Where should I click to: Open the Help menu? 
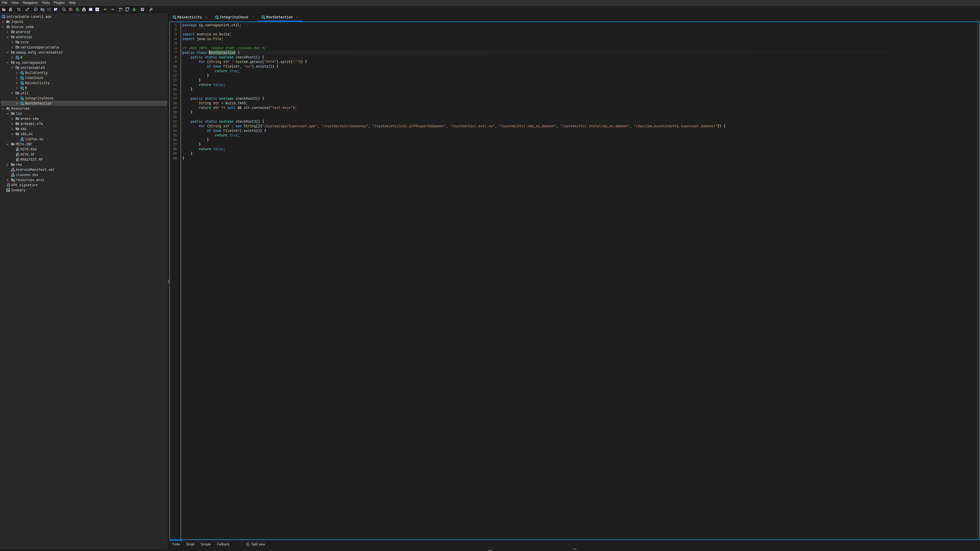tap(72, 3)
